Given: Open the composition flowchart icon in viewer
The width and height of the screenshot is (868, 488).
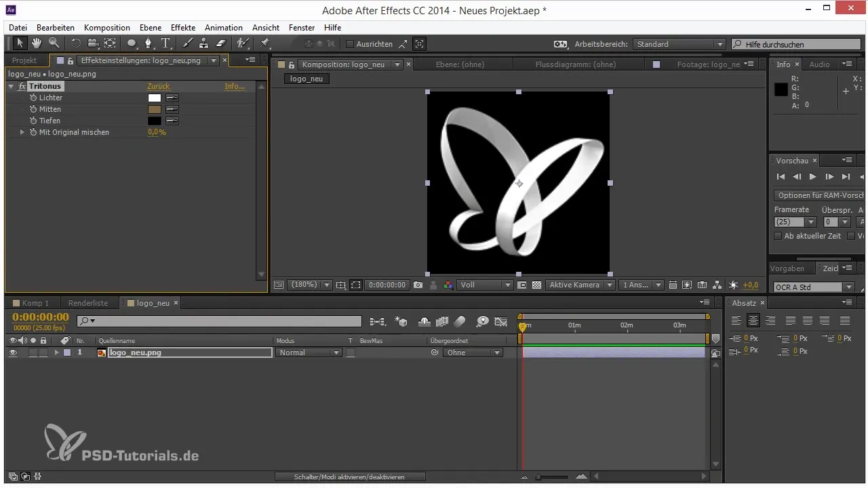Looking at the screenshot, I should point(717,285).
